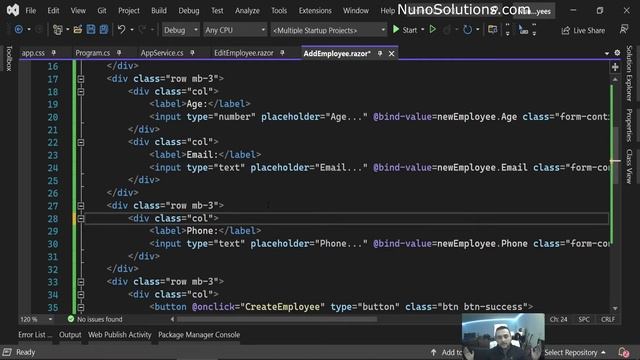This screenshot has height=360, width=640.
Task: Collapse the div block at line 17
Action: pos(81,79)
